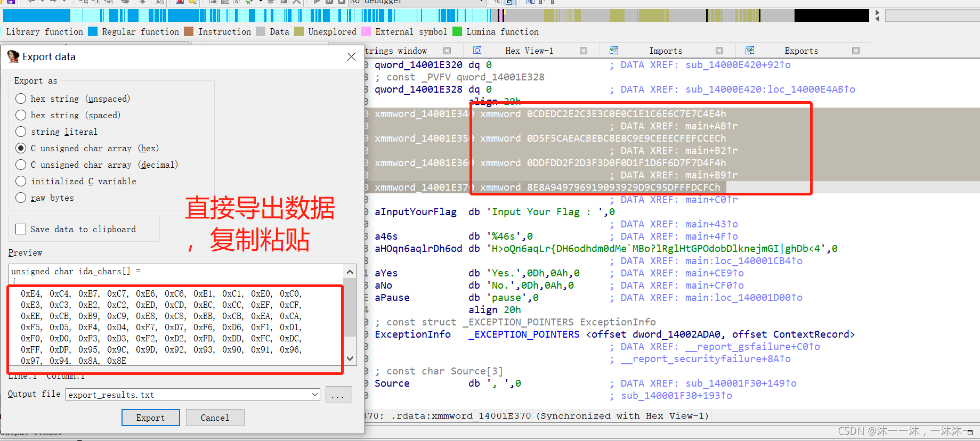Click the aHOqn6aqlrDh6od string label
Screen dimensions: 980x441
coord(418,248)
